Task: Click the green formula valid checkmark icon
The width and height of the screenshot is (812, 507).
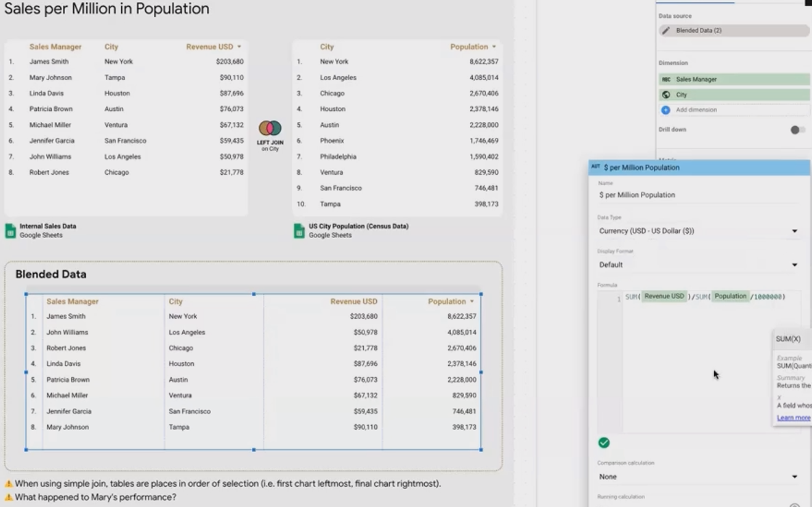Action: [x=604, y=443]
